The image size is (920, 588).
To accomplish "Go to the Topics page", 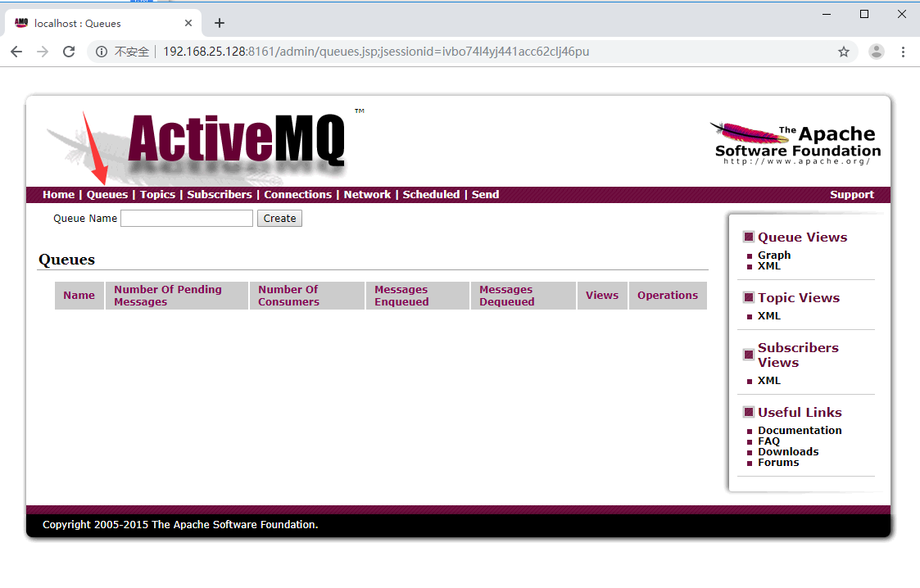I will coord(157,195).
